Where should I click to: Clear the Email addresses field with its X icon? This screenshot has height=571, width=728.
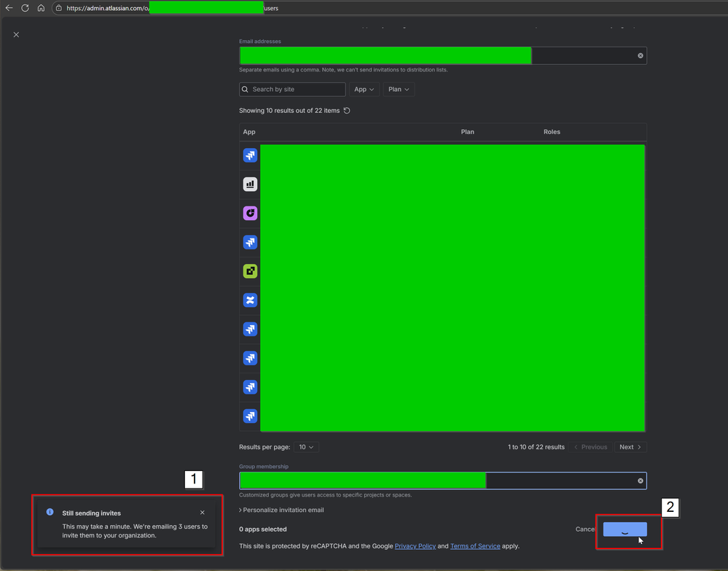[x=641, y=55]
